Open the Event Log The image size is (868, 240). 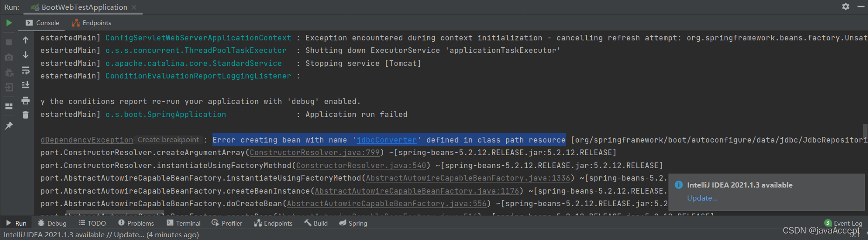[843, 223]
